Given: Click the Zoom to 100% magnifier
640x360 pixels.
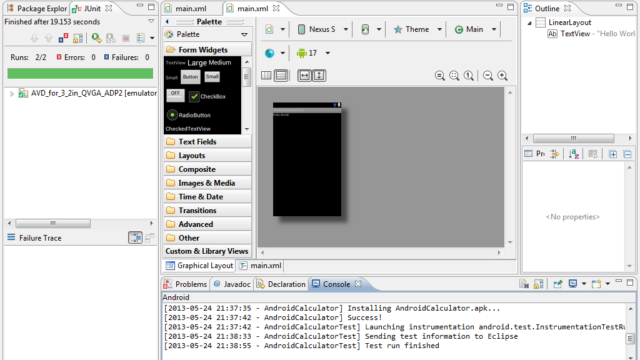Looking at the screenshot, I should click(469, 76).
